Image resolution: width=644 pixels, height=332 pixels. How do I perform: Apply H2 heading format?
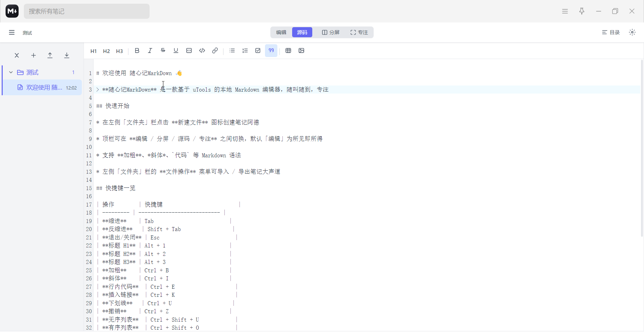tap(106, 51)
